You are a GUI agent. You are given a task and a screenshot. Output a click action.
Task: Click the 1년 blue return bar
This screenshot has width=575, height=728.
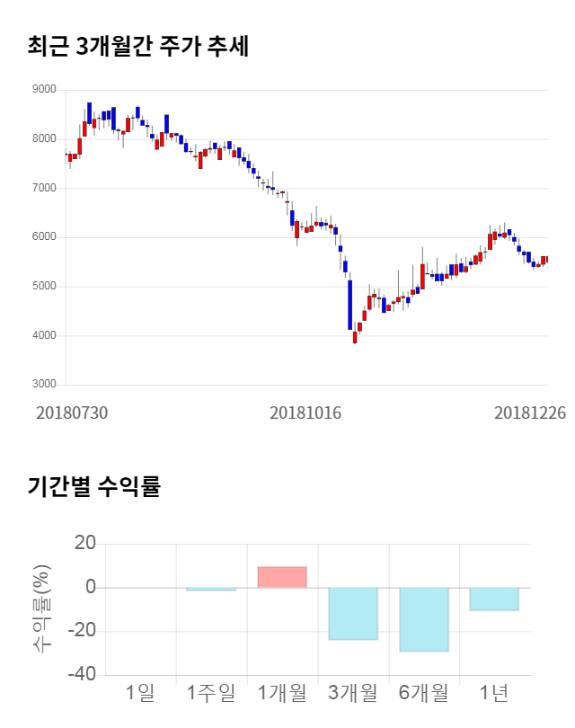click(x=494, y=599)
